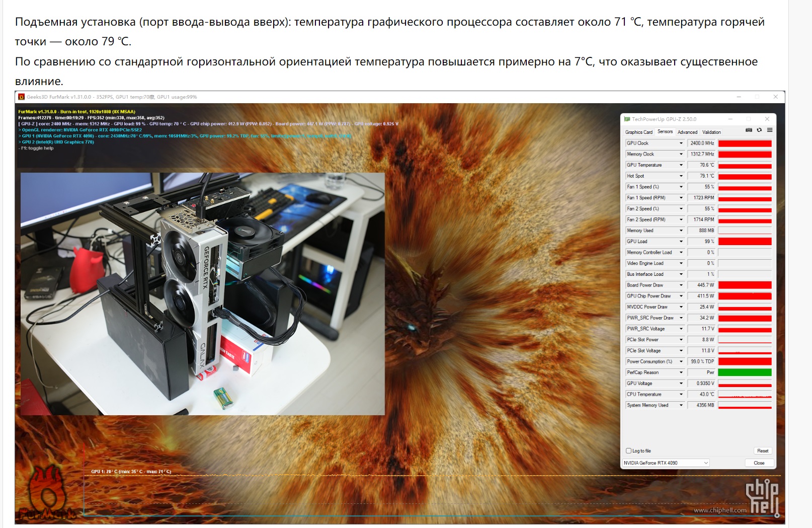Screen dimensions: 812x528
Task: Click the CPU Temperature value 43.0 °C
Action: pyautogui.click(x=701, y=394)
